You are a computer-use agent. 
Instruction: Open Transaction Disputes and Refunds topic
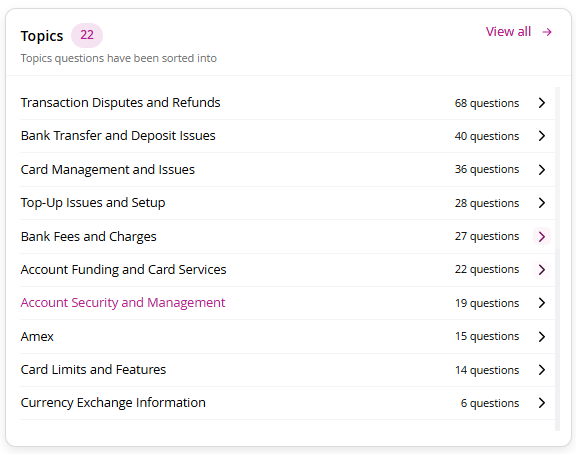click(x=120, y=102)
